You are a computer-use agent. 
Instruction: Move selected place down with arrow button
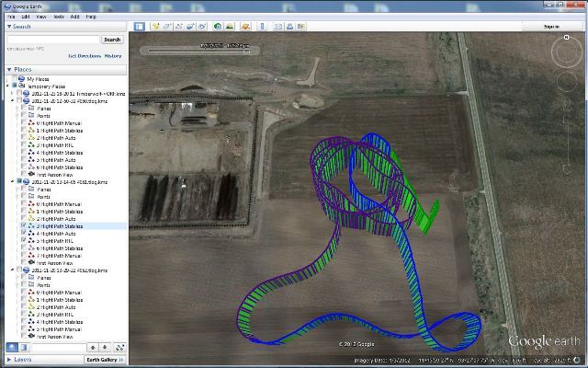tap(105, 348)
